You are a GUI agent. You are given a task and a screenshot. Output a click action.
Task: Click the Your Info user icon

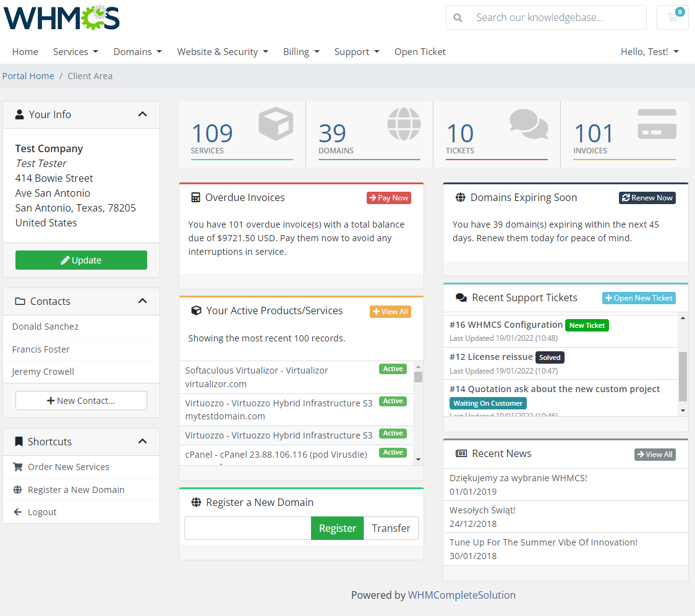[x=20, y=114]
